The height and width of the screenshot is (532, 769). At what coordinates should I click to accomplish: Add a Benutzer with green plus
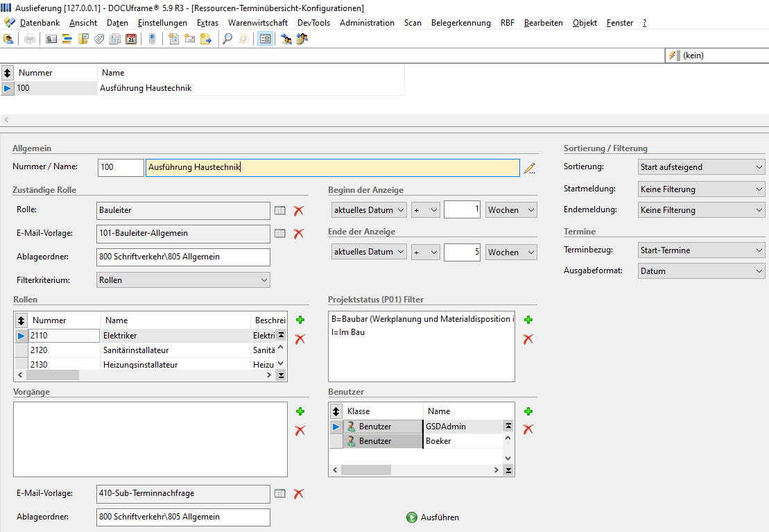click(x=528, y=411)
